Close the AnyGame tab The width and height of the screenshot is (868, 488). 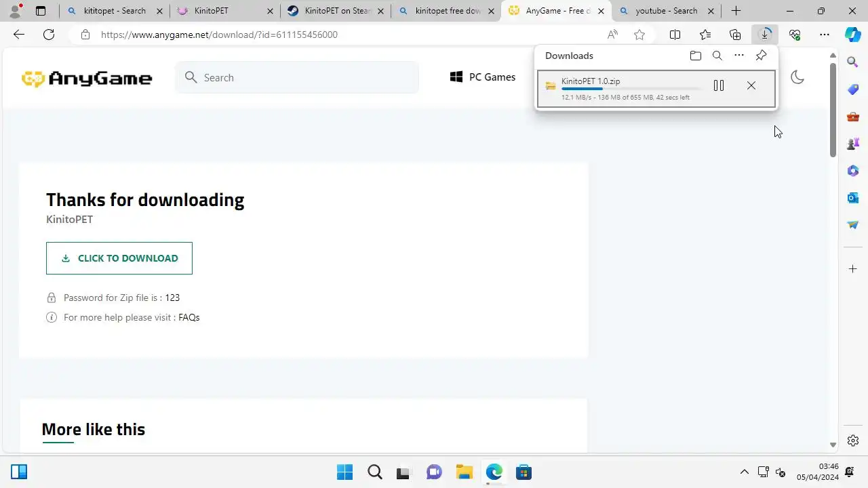[x=601, y=11]
